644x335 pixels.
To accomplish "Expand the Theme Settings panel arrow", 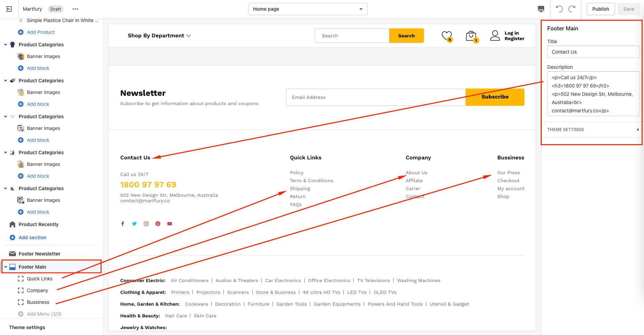I will pyautogui.click(x=637, y=130).
